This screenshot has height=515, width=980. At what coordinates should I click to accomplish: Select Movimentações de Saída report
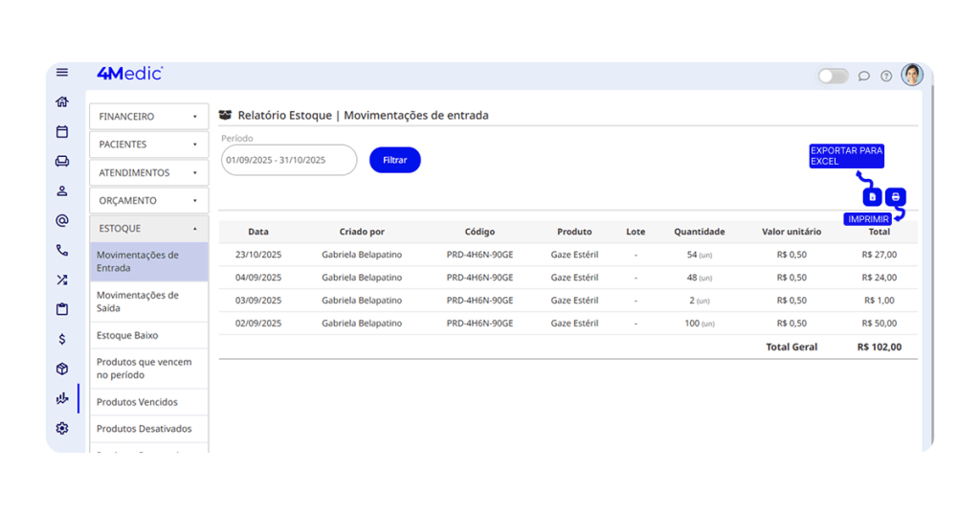coord(148,302)
